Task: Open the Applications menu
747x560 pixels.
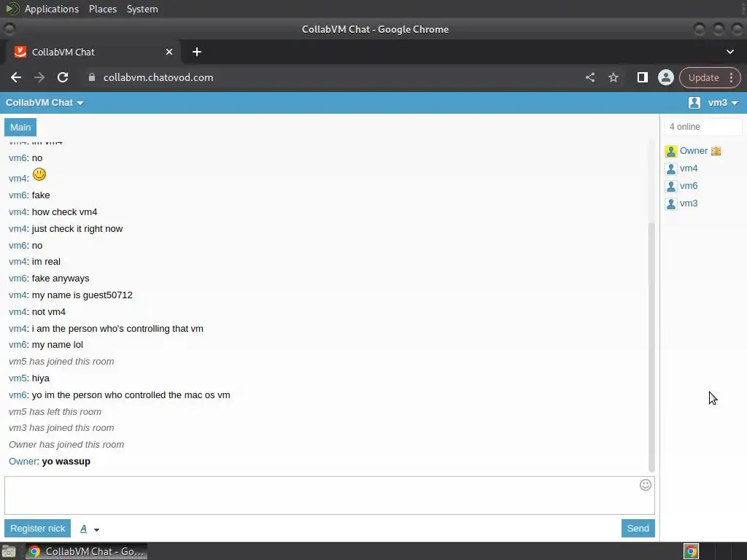Action: (x=52, y=9)
